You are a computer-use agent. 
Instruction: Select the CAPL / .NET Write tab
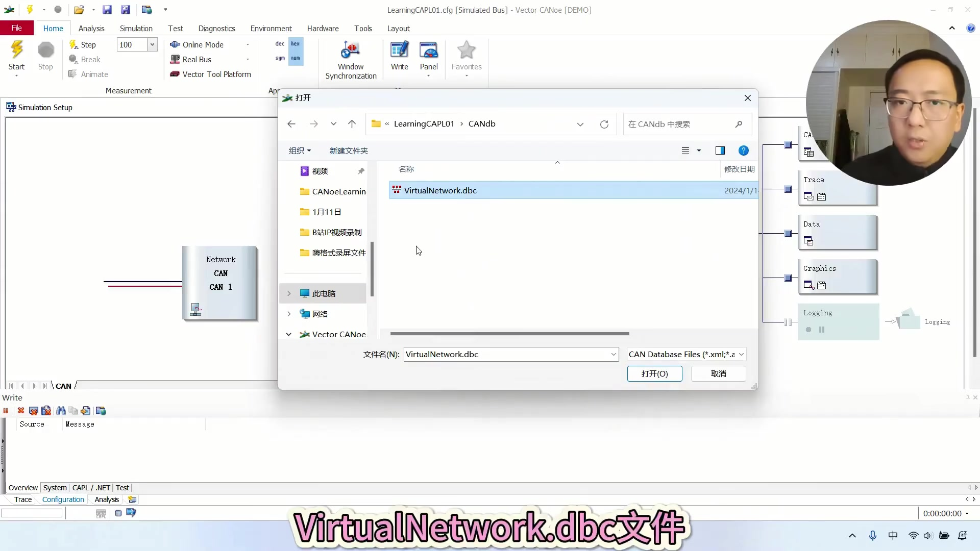pyautogui.click(x=91, y=488)
